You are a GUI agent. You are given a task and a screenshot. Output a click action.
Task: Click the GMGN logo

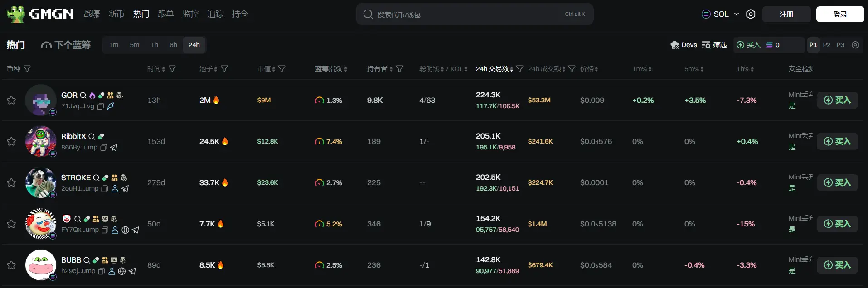click(40, 14)
